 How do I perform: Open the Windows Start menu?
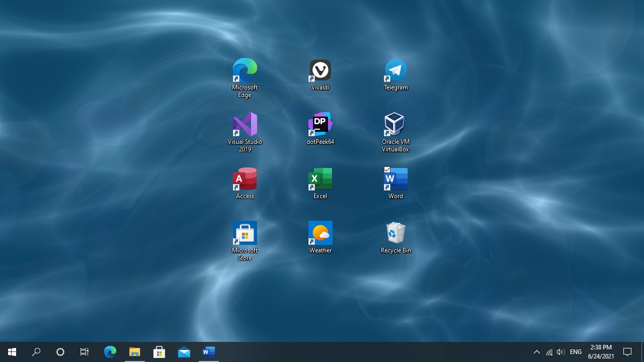point(12,352)
